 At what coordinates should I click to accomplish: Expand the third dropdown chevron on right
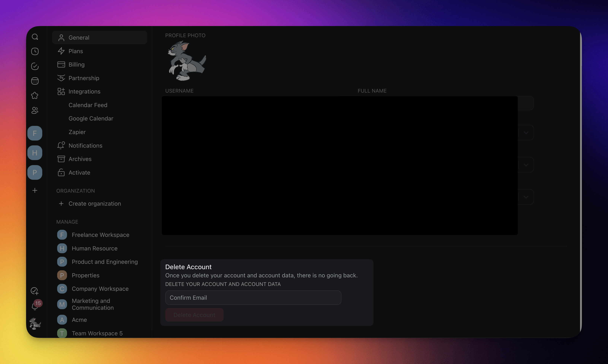(526, 197)
